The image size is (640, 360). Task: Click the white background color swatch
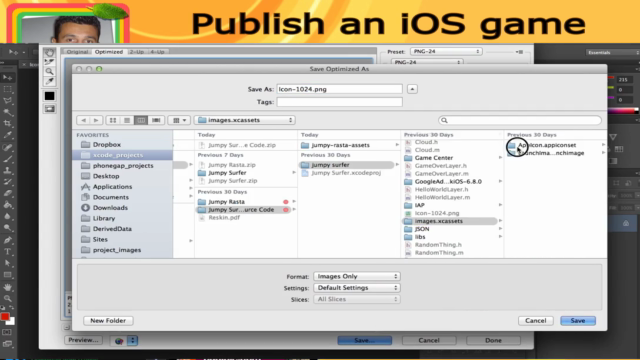tap(12, 322)
